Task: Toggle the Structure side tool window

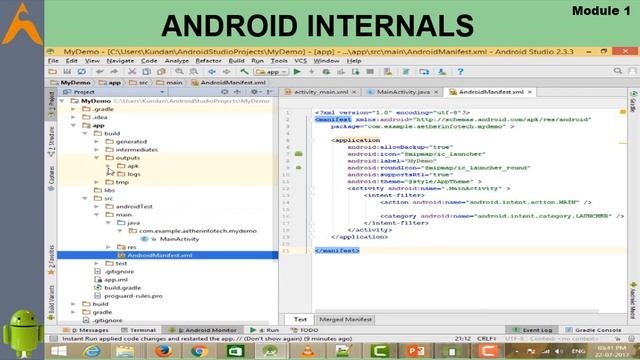Action: pos(51,141)
